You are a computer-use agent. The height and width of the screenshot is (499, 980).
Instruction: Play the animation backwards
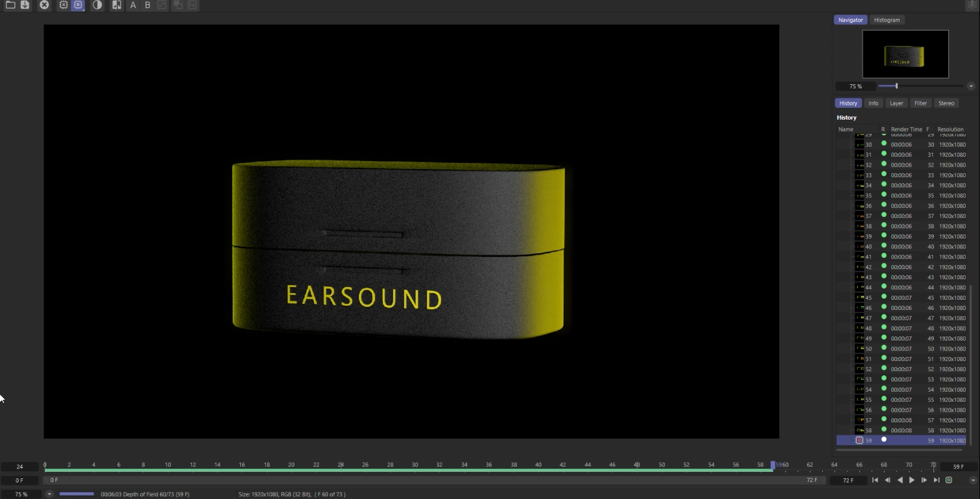(900, 480)
